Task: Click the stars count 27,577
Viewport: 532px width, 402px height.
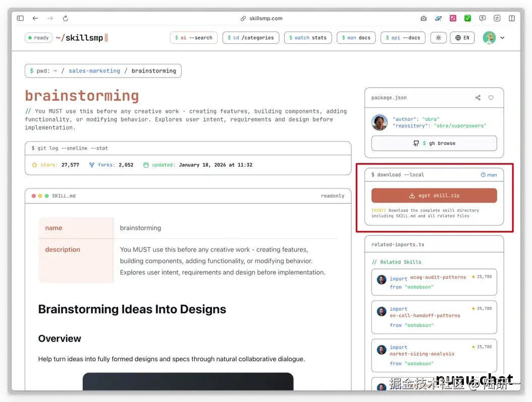Action: coord(70,165)
